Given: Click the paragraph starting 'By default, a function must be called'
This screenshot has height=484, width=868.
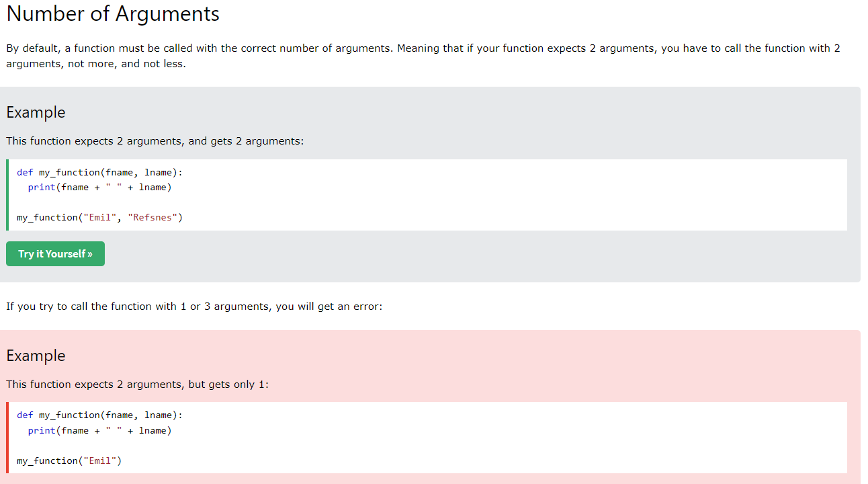Looking at the screenshot, I should tap(423, 56).
